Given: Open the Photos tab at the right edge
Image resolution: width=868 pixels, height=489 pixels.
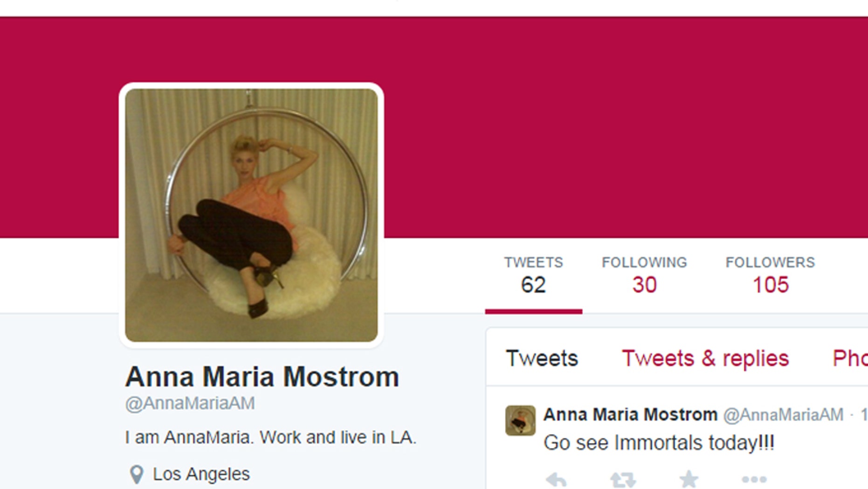Looking at the screenshot, I should (850, 358).
